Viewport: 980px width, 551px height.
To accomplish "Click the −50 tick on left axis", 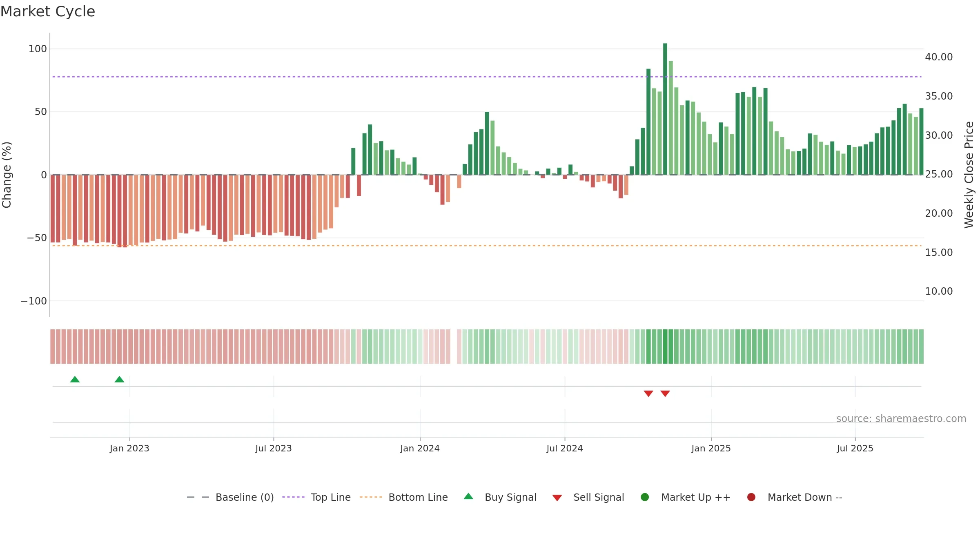I will coord(37,238).
